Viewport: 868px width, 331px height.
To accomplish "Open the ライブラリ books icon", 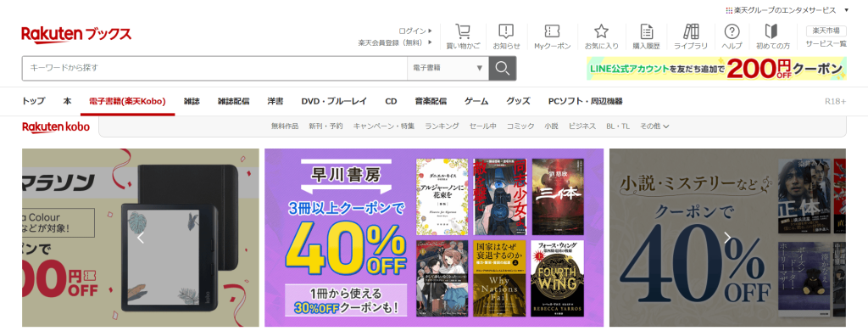I will pyautogui.click(x=691, y=31).
